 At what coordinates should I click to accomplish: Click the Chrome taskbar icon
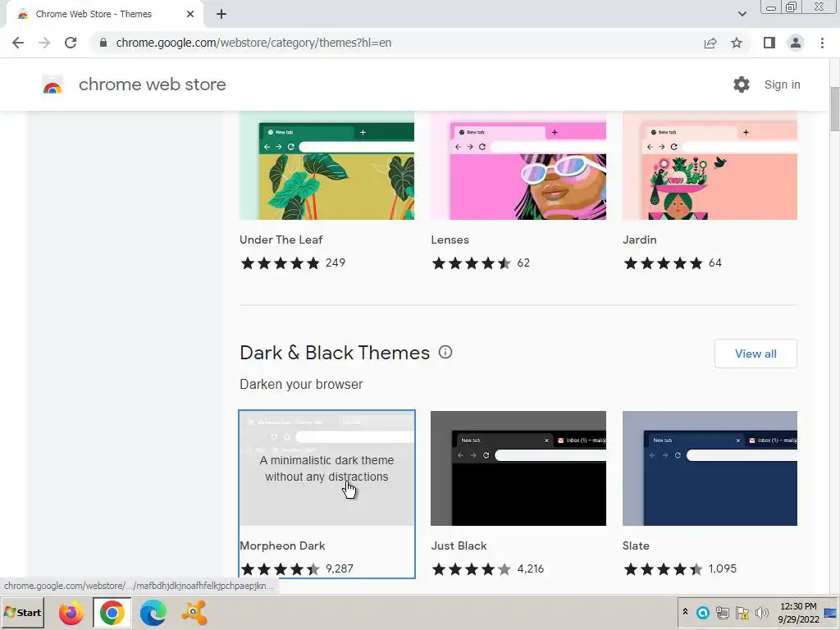point(112,613)
